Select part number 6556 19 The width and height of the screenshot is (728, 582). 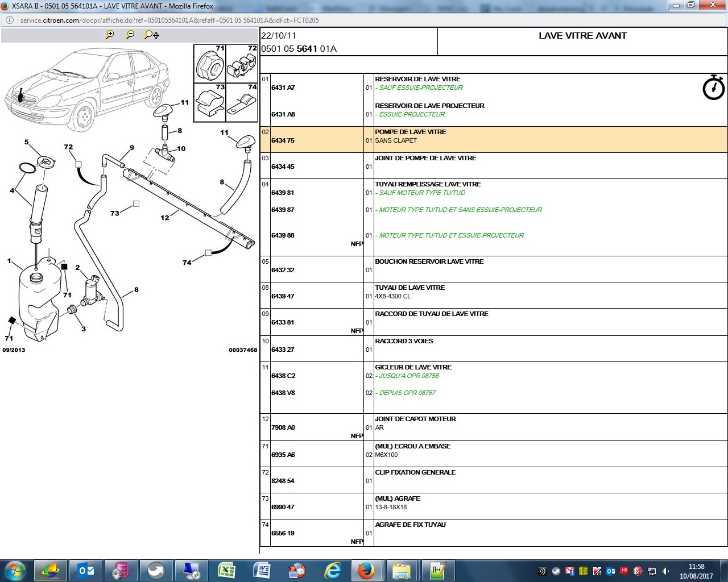coord(283,533)
